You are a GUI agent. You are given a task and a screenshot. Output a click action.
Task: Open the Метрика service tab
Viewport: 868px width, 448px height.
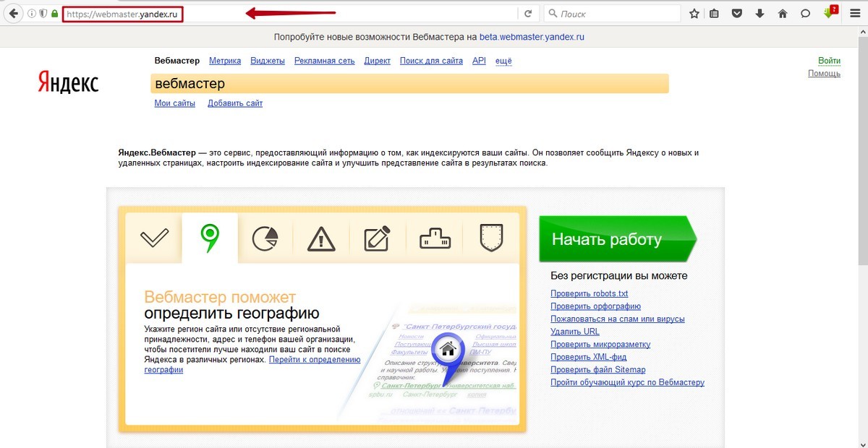225,61
